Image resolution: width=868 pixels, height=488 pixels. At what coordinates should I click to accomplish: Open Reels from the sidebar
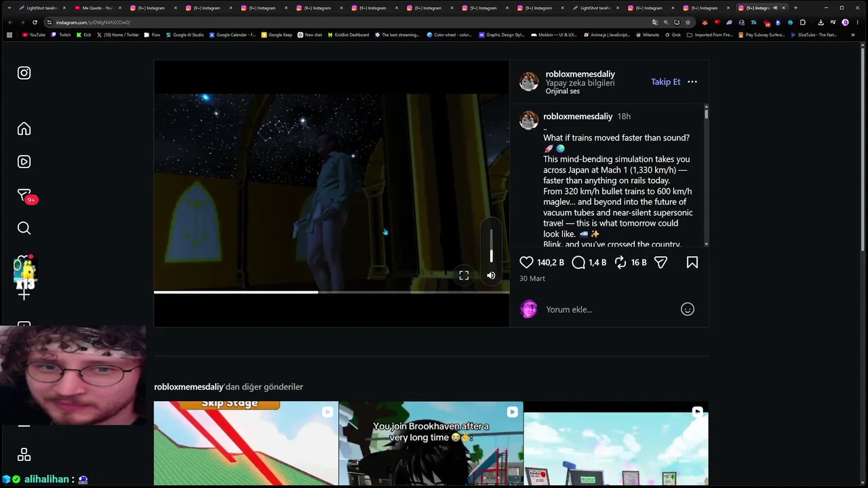(24, 162)
